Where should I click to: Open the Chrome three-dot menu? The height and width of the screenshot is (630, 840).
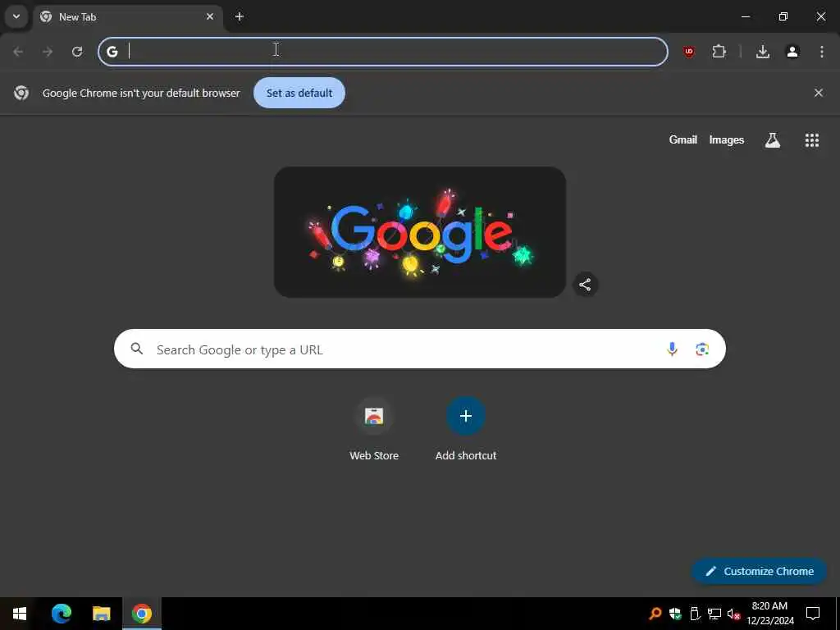(822, 52)
